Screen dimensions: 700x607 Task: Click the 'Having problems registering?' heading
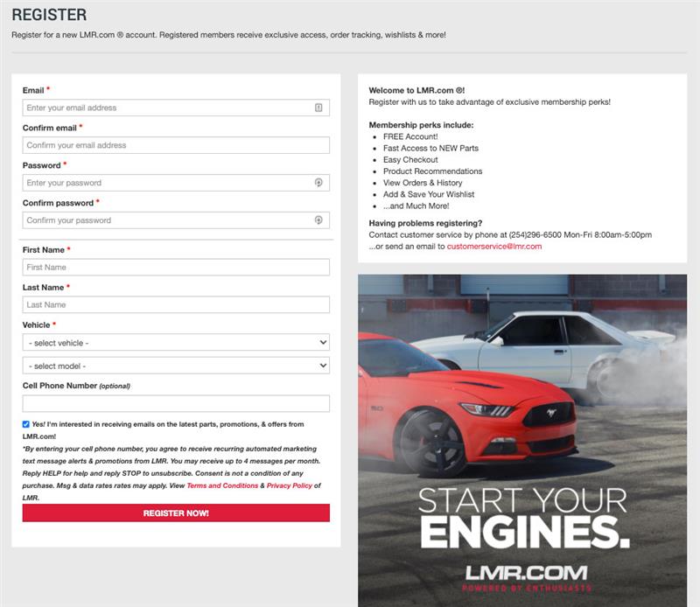pos(425,223)
